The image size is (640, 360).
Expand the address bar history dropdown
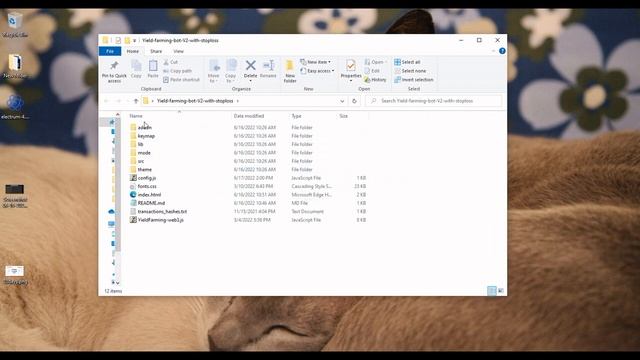[342, 101]
